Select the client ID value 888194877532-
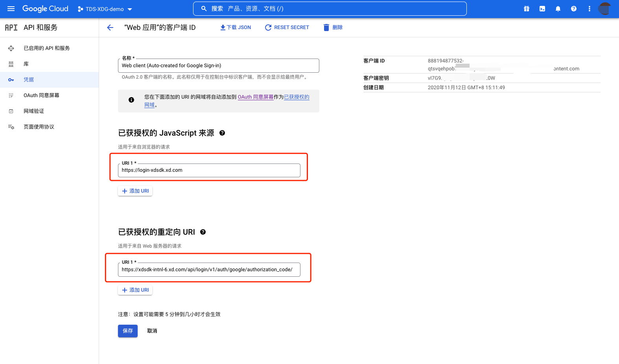Screen dimensions: 619x364 coord(446,61)
